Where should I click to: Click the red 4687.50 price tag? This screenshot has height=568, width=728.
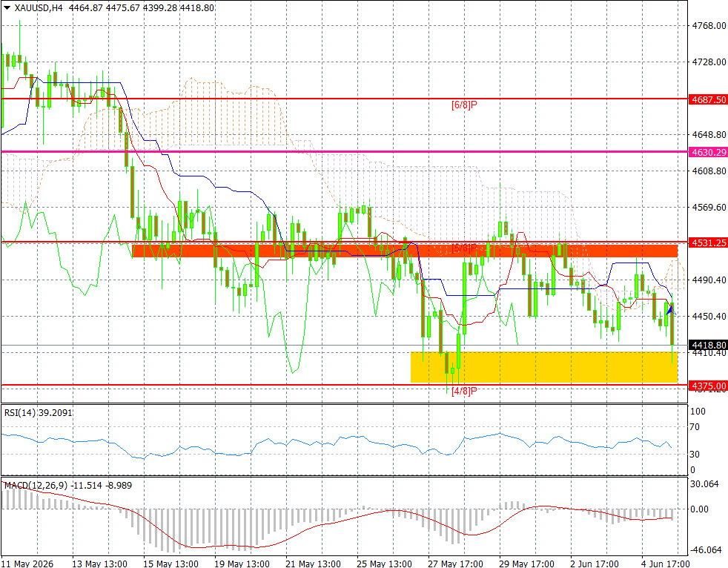tap(708, 99)
